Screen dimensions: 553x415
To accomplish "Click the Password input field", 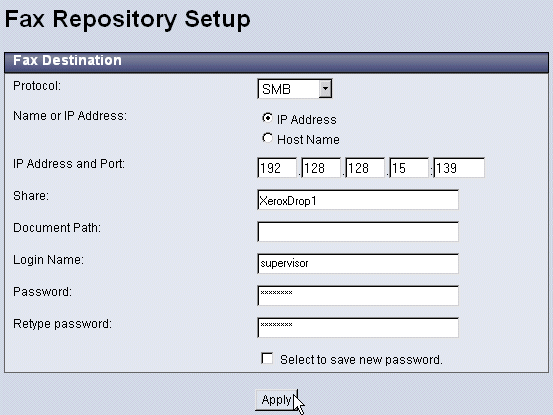I will pos(358,296).
